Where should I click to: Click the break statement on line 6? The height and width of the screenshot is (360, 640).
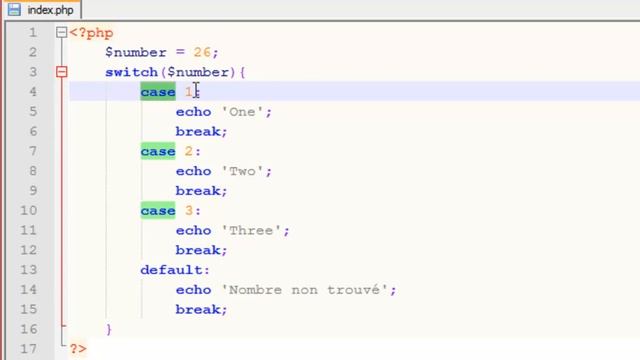pos(201,131)
